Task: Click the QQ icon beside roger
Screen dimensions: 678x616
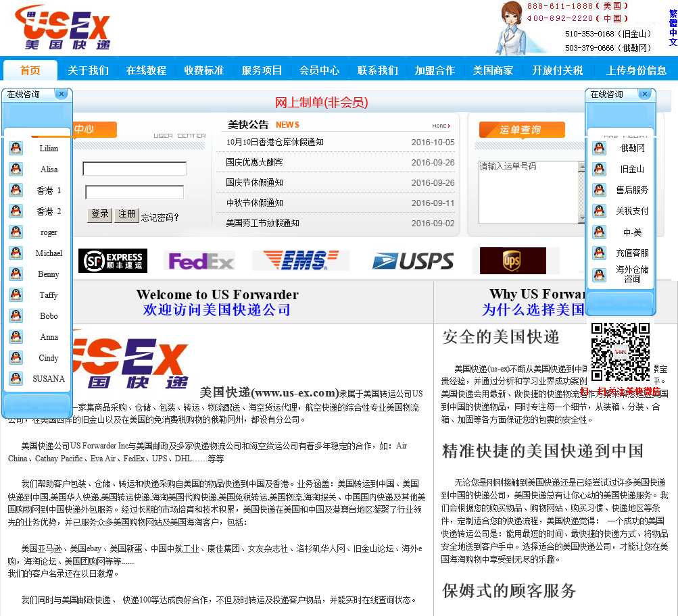Action: pos(16,232)
